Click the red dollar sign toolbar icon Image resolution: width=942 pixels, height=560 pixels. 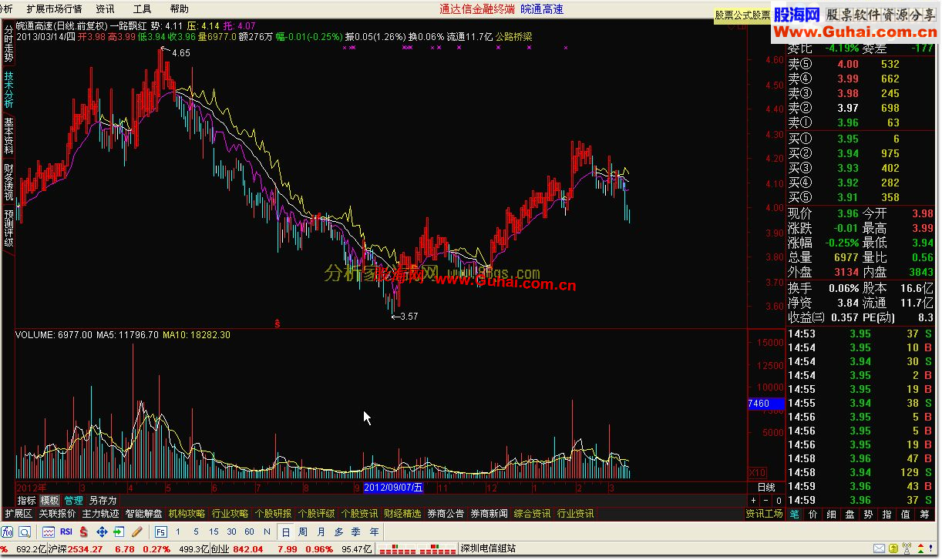83,531
